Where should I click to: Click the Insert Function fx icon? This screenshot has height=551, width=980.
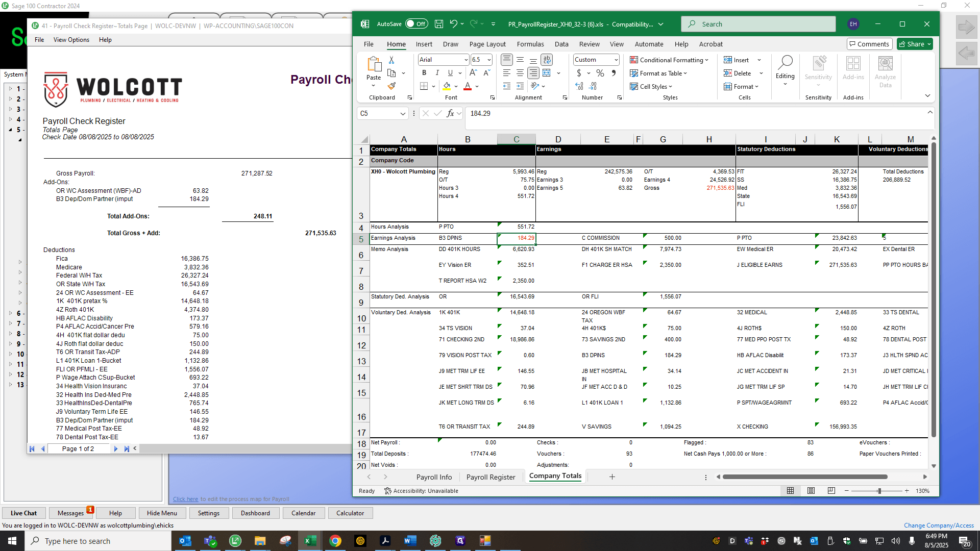point(450,113)
